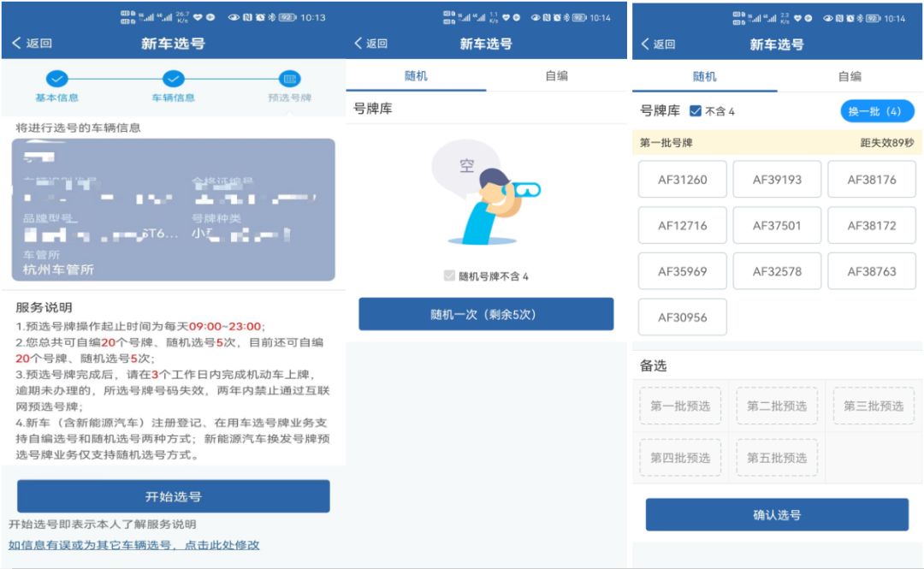Image resolution: width=924 pixels, height=569 pixels.
Task: Tap 第二批预选 placeholder slot
Action: point(777,406)
